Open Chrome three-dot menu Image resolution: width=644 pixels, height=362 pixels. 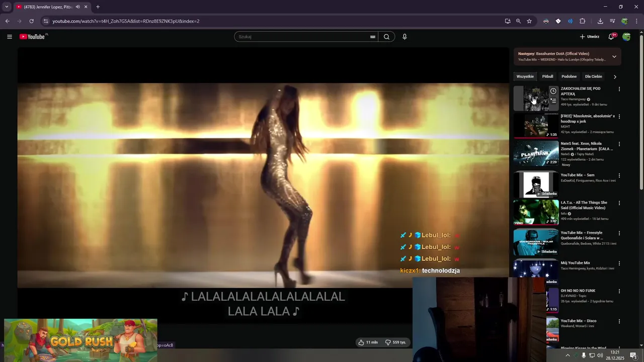point(637,21)
